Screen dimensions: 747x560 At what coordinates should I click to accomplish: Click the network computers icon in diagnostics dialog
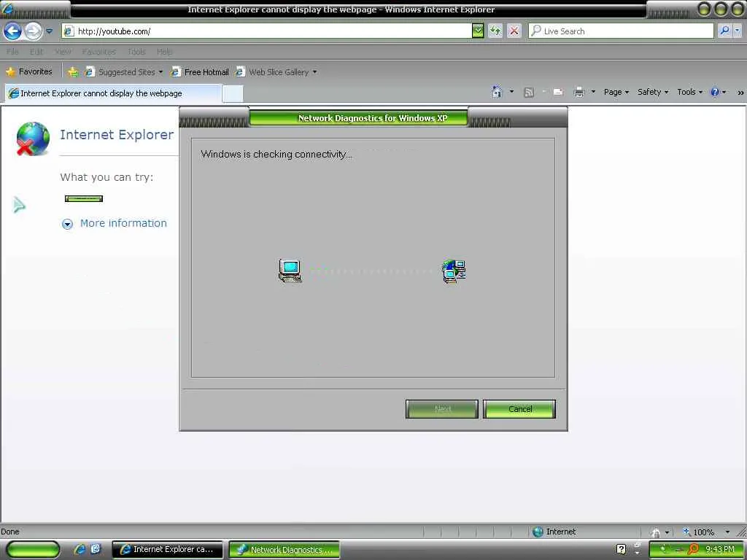[454, 271]
